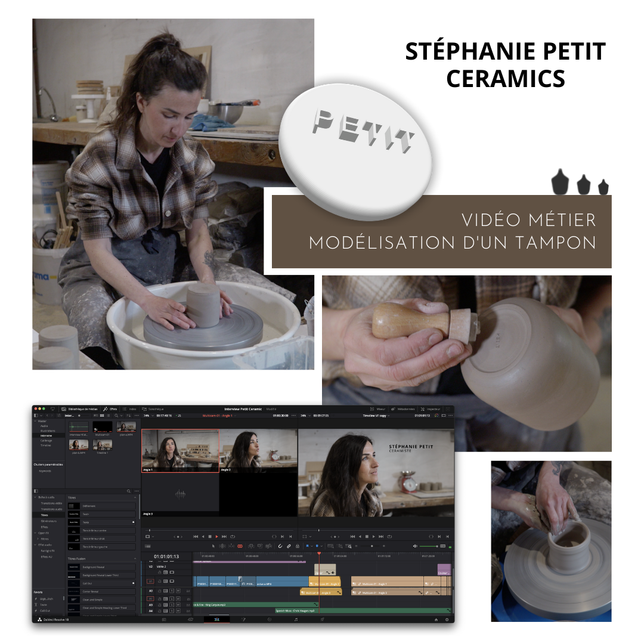Toggle timeline snapping magnet
This screenshot has width=644, height=644.
(280, 546)
